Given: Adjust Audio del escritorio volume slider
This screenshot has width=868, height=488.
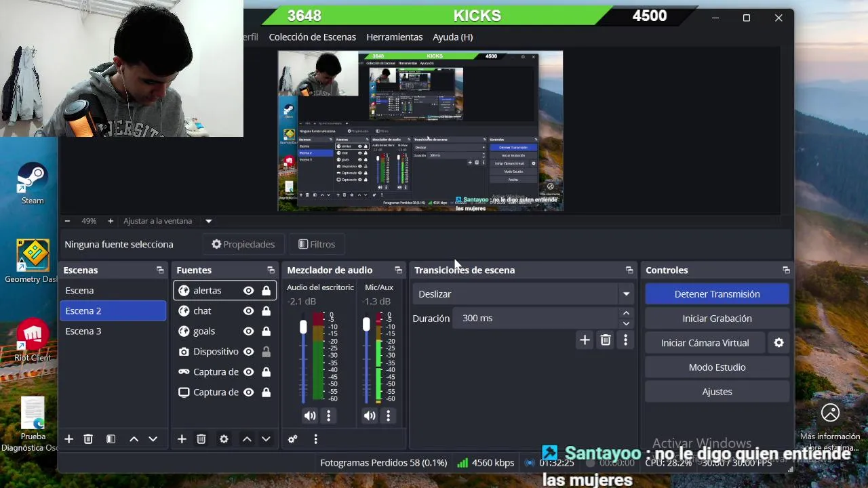Looking at the screenshot, I should pos(303,327).
